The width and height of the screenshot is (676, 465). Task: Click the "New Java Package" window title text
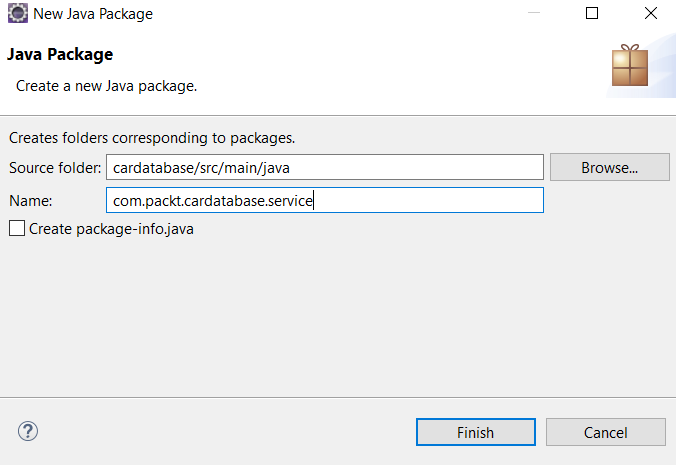93,14
